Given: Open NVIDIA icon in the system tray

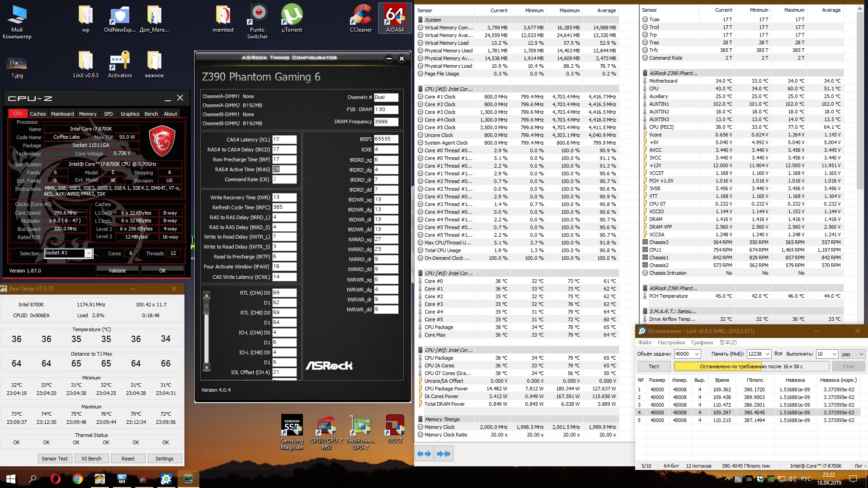Looking at the screenshot, I should (771, 479).
